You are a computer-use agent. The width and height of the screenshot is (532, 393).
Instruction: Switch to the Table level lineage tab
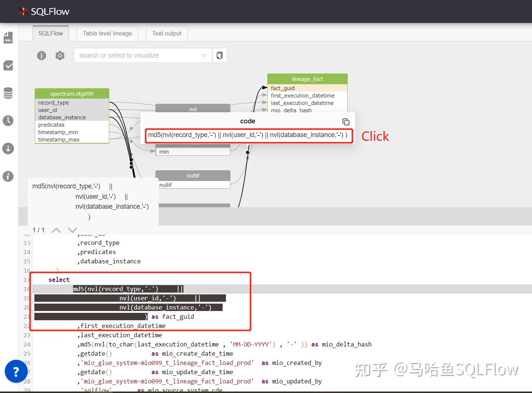tap(107, 33)
